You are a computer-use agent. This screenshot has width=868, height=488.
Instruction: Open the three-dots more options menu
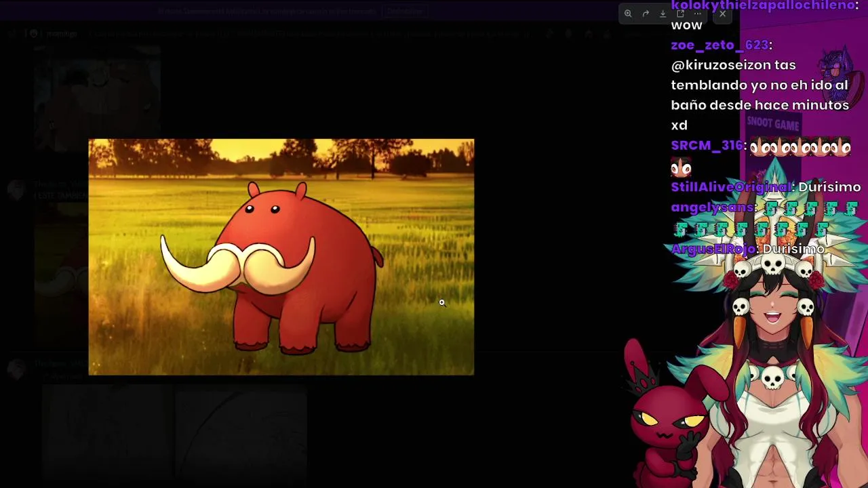(698, 14)
